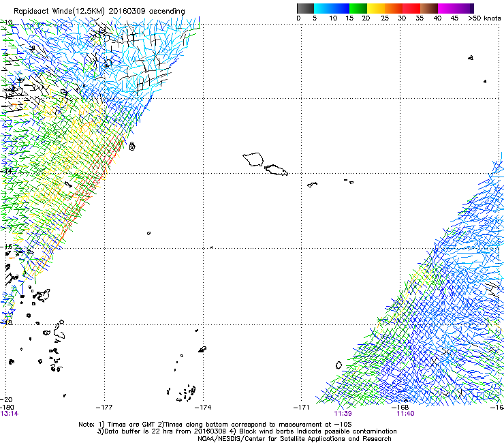Click the "15" legend scale label
This screenshot has width=504, height=443.
(x=349, y=18)
